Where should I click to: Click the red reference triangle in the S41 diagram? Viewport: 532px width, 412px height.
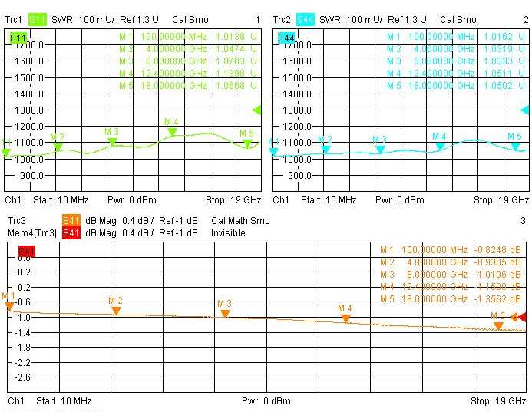(522, 317)
